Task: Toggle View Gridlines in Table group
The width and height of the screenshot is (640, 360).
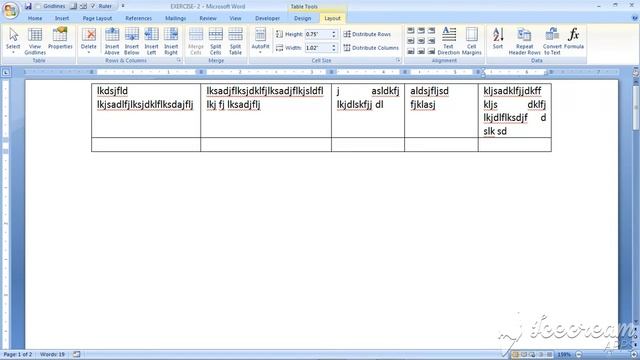Action: click(x=35, y=41)
